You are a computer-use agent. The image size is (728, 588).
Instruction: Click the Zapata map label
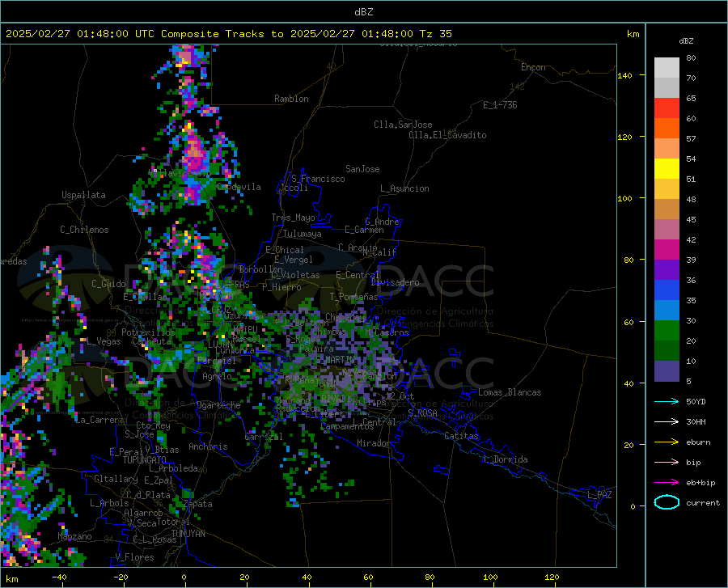(198, 504)
